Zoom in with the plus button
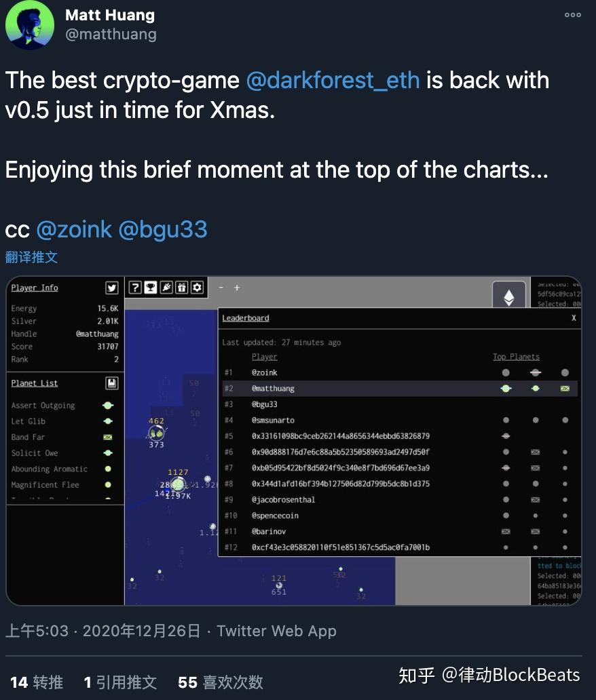 [x=237, y=288]
